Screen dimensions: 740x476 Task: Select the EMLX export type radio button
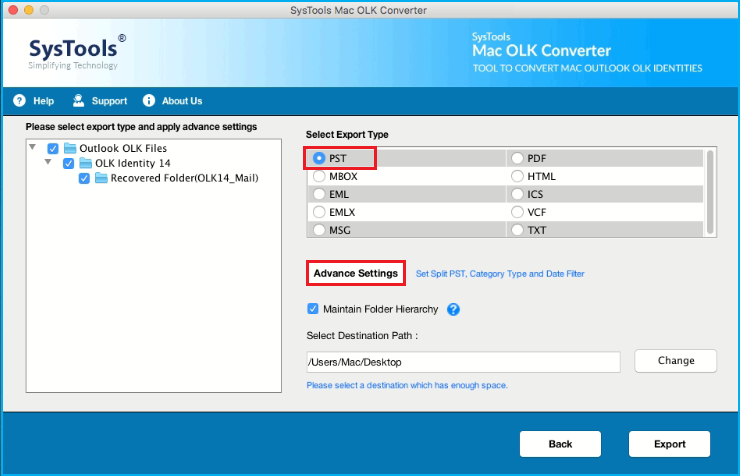click(x=319, y=212)
